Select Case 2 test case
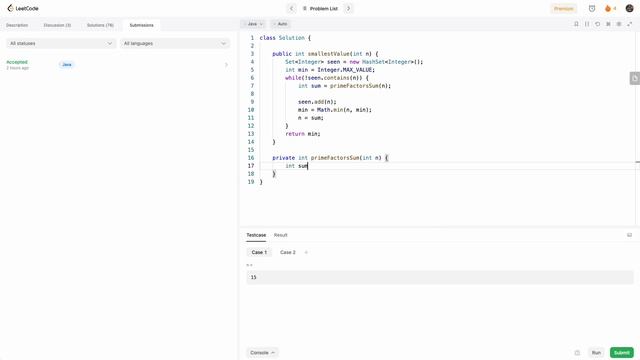This screenshot has height=360, width=640. tap(288, 252)
